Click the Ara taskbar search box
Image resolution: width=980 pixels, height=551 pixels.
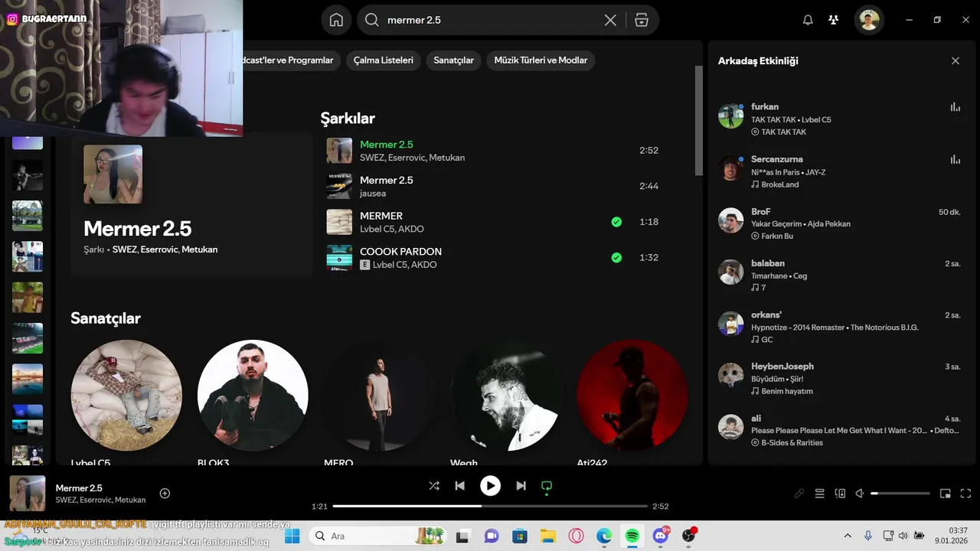379,536
